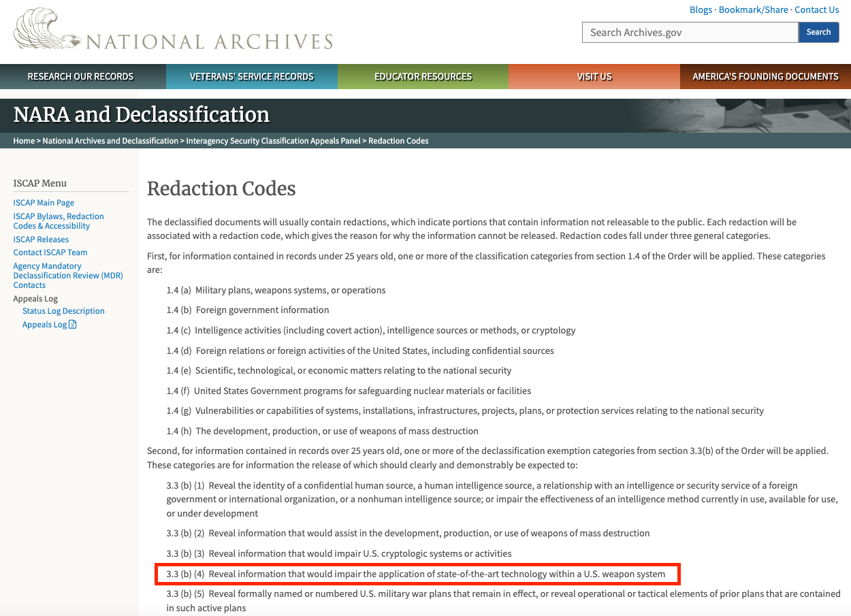Click National Archives and Declassification breadcrumb
Screen dimensions: 851x616
(110, 141)
